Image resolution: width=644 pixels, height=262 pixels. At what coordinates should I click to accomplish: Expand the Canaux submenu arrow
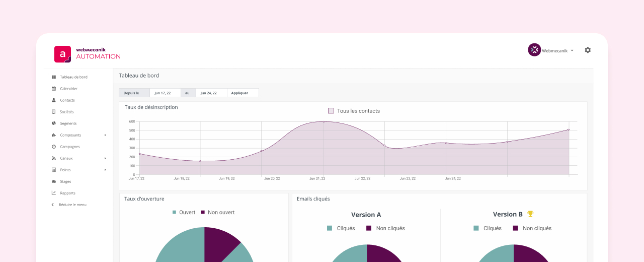point(105,158)
